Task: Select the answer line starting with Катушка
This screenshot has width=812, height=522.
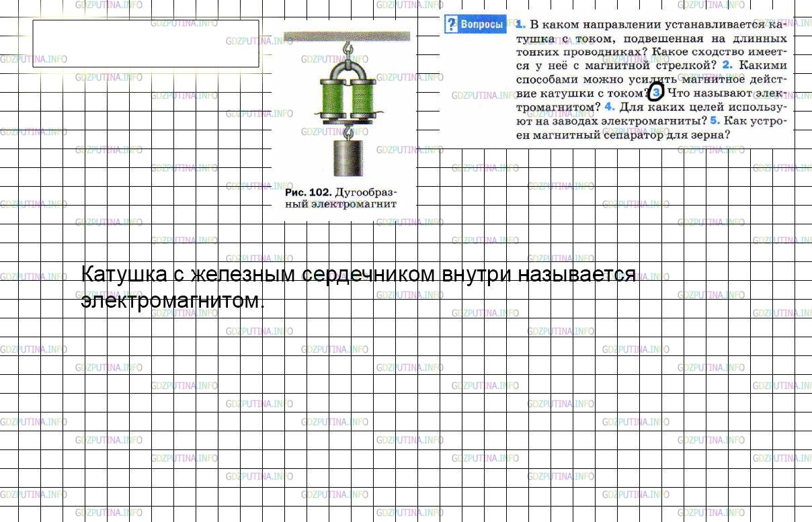Action: point(358,274)
